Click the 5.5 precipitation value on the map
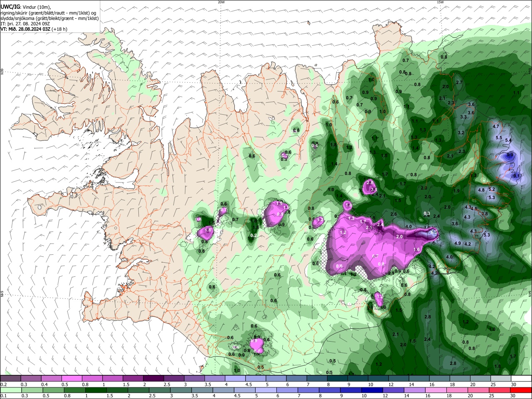This screenshot has height=399, width=532. pyautogui.click(x=499, y=138)
